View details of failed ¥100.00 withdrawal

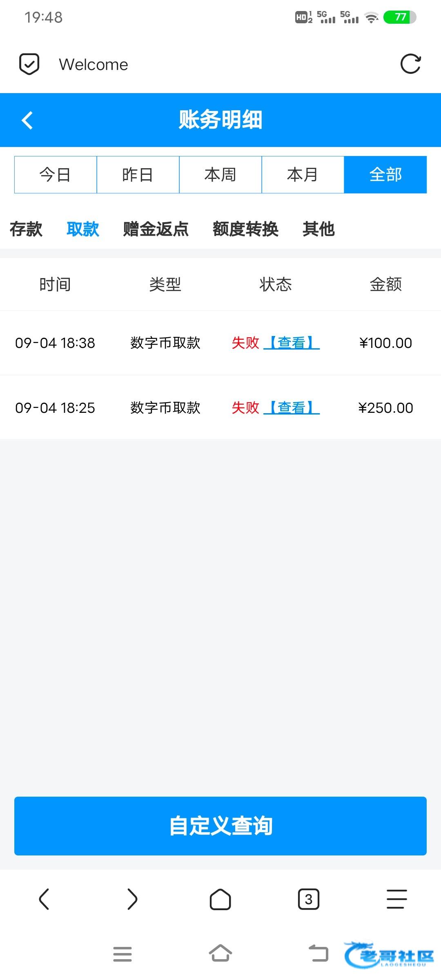292,343
